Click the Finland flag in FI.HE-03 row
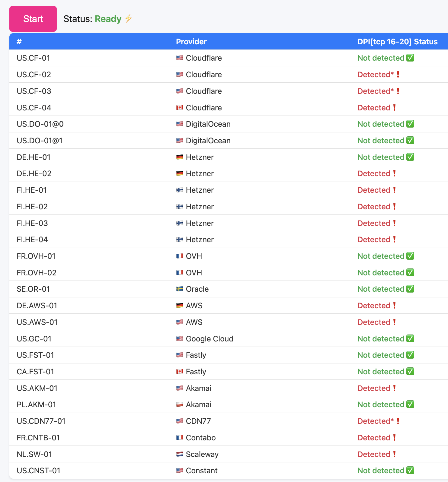Image resolution: width=448 pixels, height=482 pixels. point(180,223)
